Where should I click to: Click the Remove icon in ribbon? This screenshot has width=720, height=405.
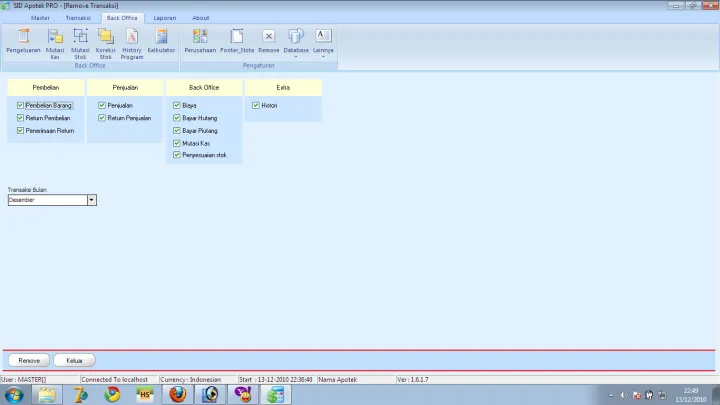[x=269, y=41]
